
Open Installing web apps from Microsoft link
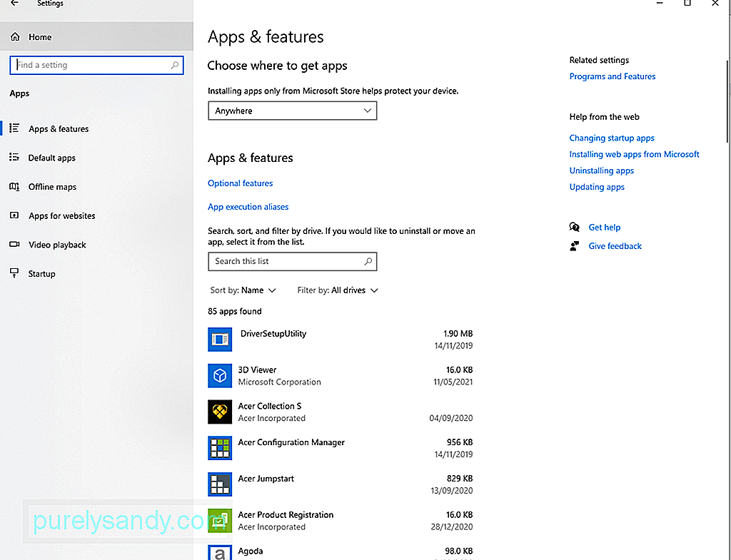pyautogui.click(x=634, y=154)
